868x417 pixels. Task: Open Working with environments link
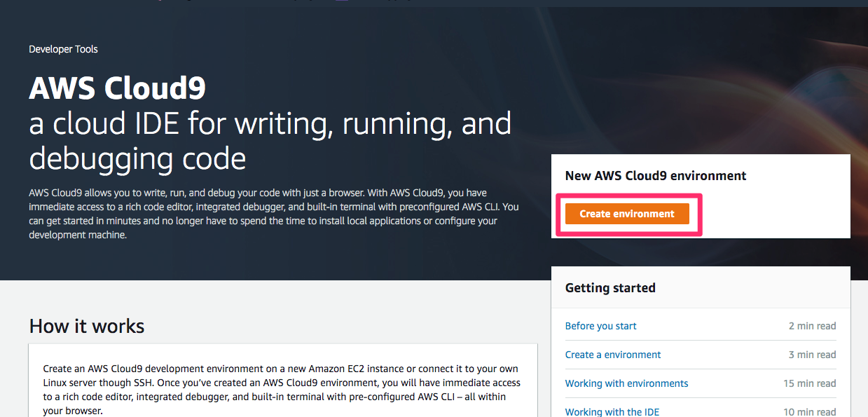[x=626, y=383]
